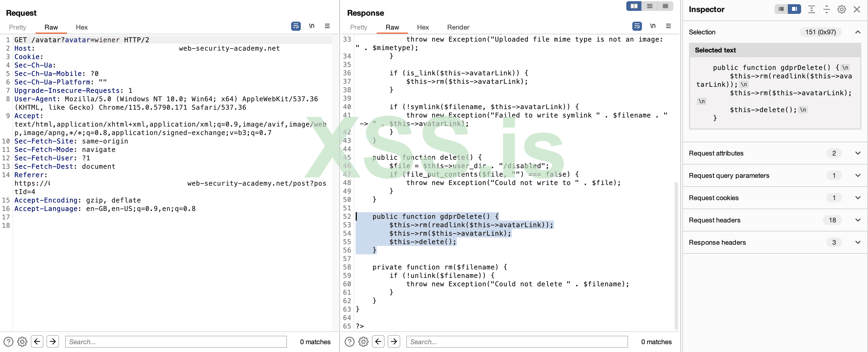The image size is (868, 352).
Task: Open Request search help icon
Action: [x=8, y=341]
